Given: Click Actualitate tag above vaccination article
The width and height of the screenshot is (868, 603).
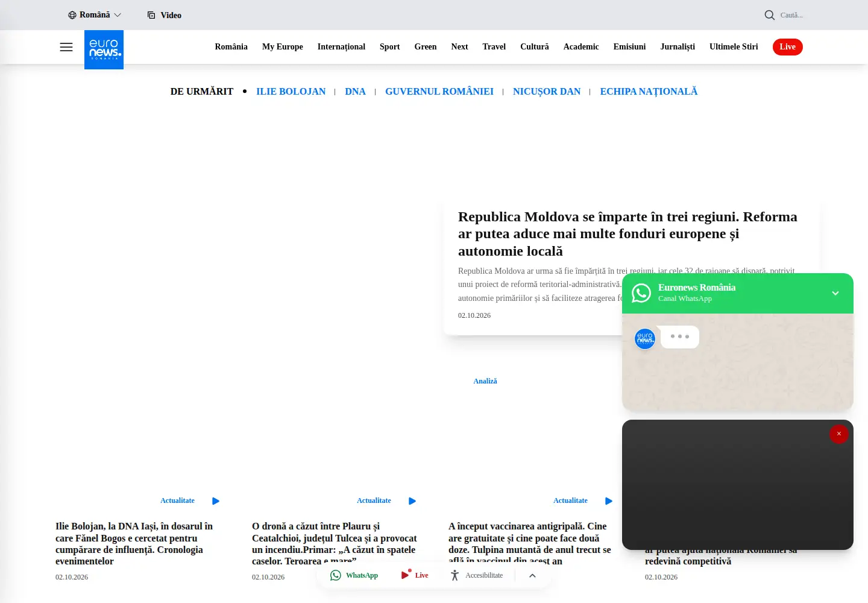Looking at the screenshot, I should click(x=570, y=500).
